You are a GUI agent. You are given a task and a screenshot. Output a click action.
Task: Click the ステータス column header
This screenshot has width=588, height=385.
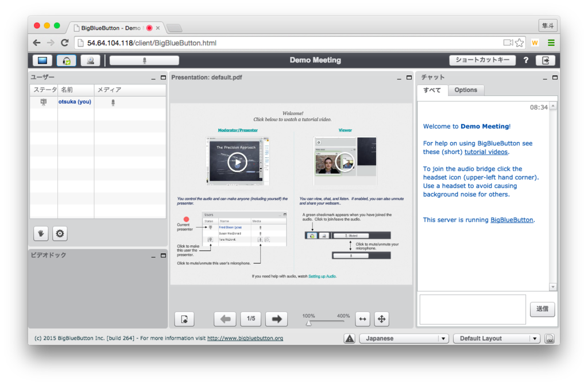(x=44, y=90)
